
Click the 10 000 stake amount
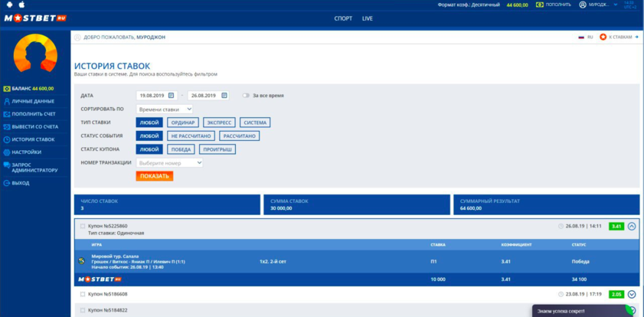coord(439,279)
